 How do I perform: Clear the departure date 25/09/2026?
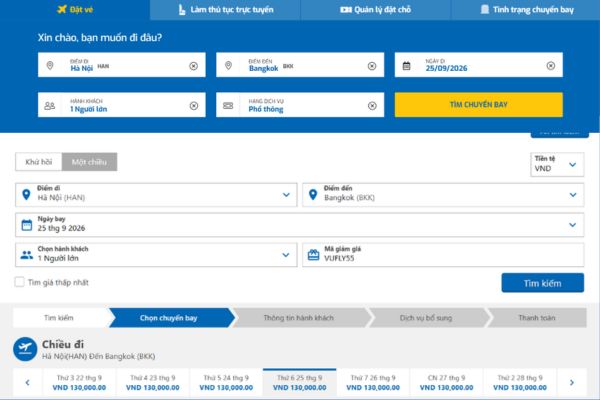(x=551, y=65)
